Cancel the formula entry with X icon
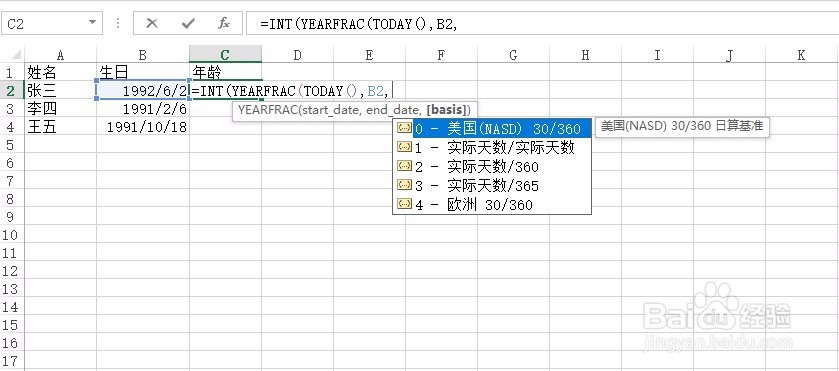 152,24
